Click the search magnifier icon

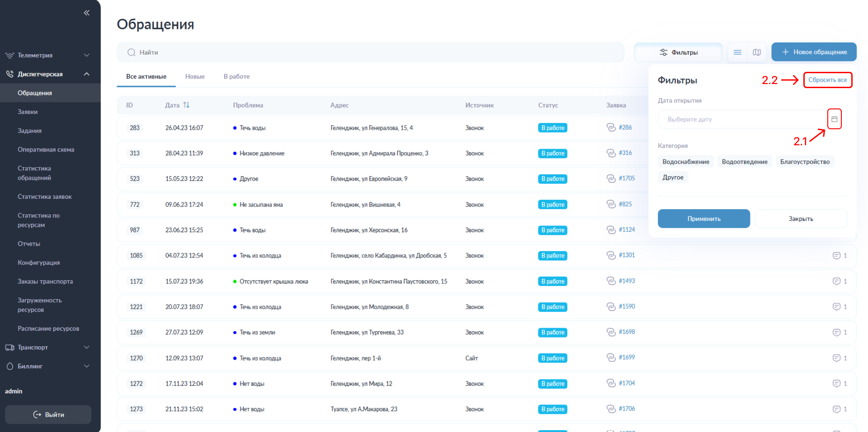(131, 52)
